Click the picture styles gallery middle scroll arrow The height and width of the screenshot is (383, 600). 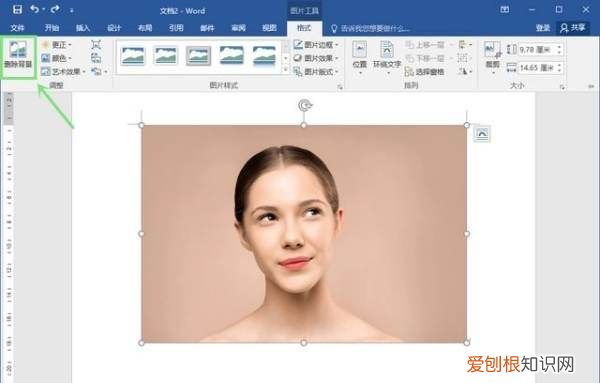coord(286,58)
